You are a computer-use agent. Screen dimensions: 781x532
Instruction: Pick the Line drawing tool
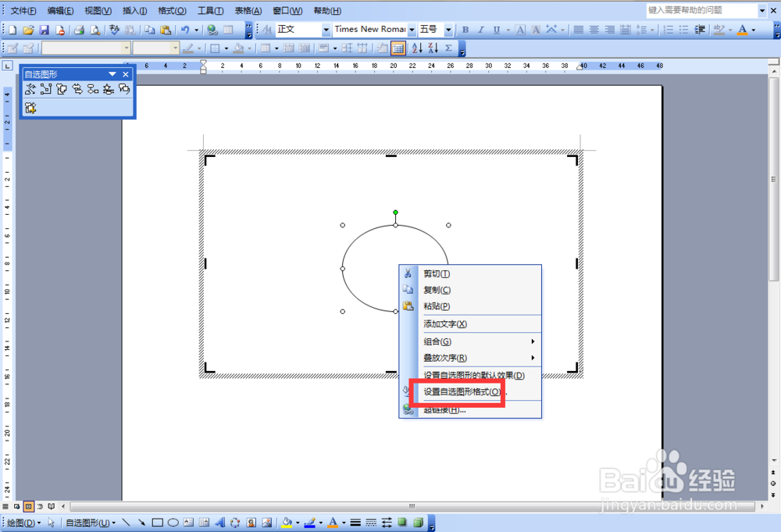pos(125,521)
